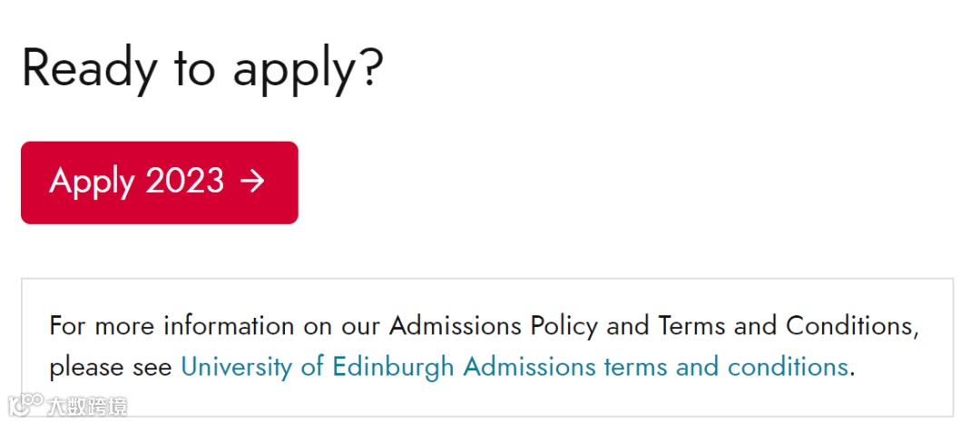Click the word 'Ready' in the heading

pyautogui.click(x=88, y=67)
